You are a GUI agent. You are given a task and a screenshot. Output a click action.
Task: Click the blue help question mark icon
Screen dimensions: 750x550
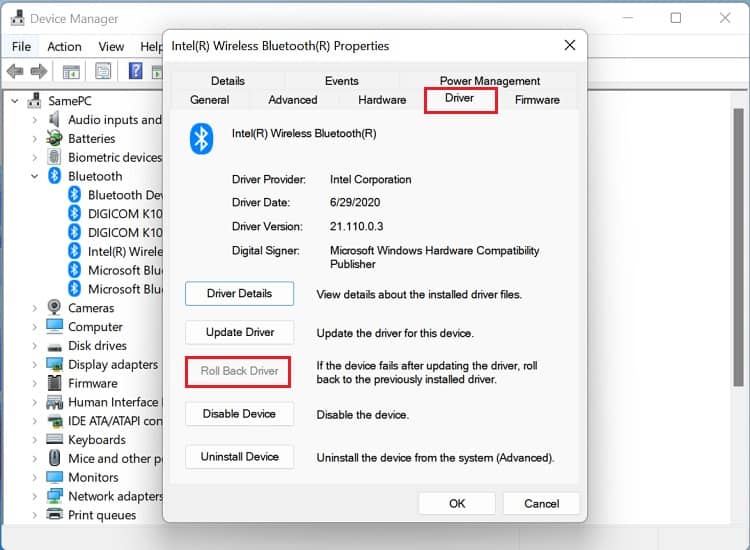pyautogui.click(x=135, y=71)
